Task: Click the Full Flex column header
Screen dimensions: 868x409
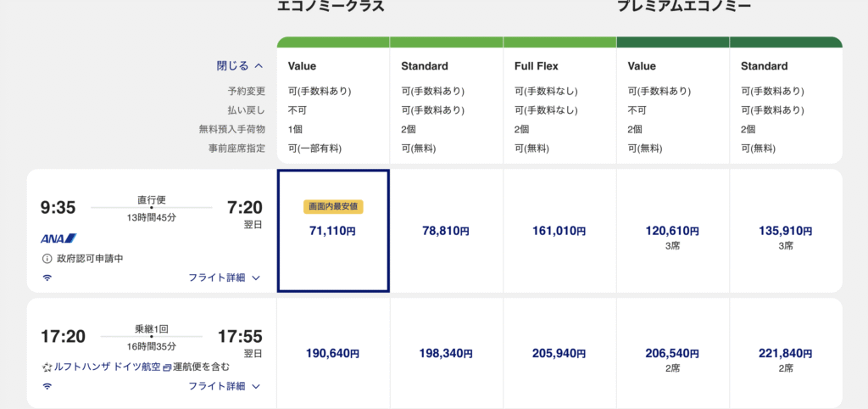Action: pyautogui.click(x=537, y=66)
